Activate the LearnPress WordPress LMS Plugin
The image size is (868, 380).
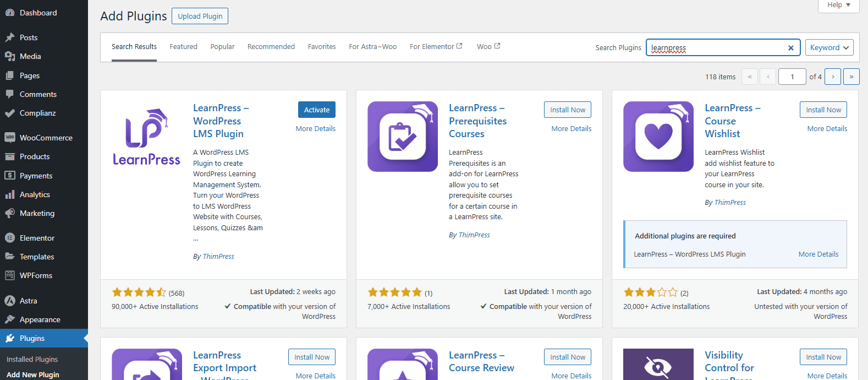tap(317, 110)
